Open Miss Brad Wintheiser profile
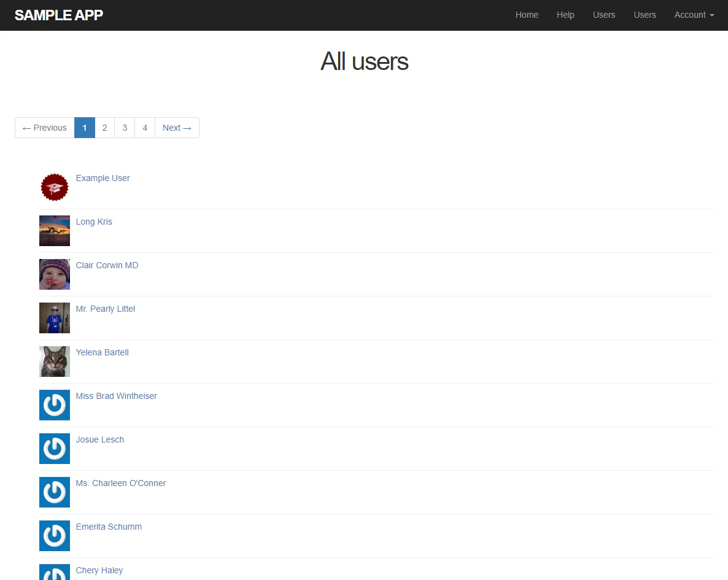This screenshot has height=580, width=728. pyautogui.click(x=116, y=396)
